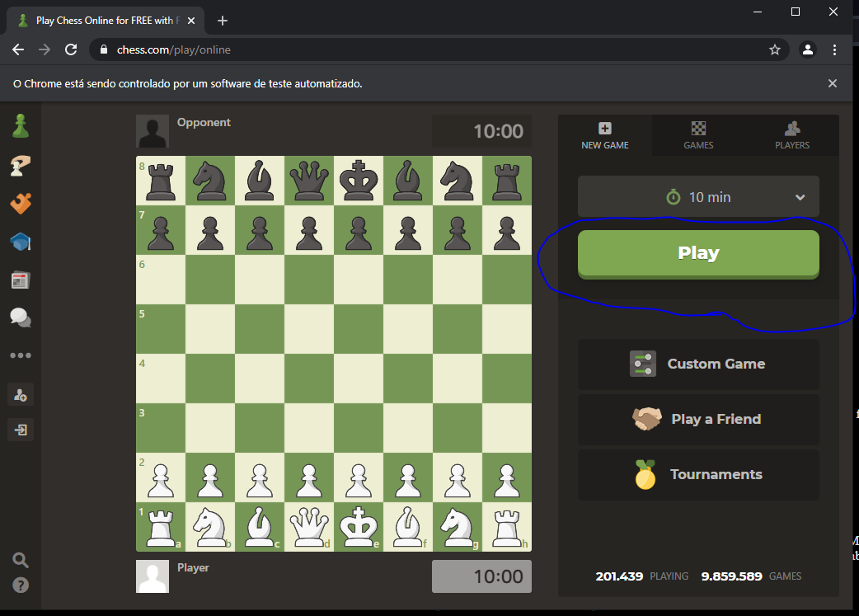Viewport: 859px width, 616px height.
Task: Click the Sign Up add-user icon
Action: coord(21,395)
